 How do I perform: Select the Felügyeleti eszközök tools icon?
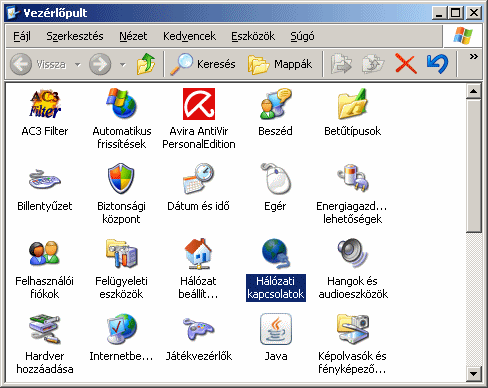[x=122, y=253]
